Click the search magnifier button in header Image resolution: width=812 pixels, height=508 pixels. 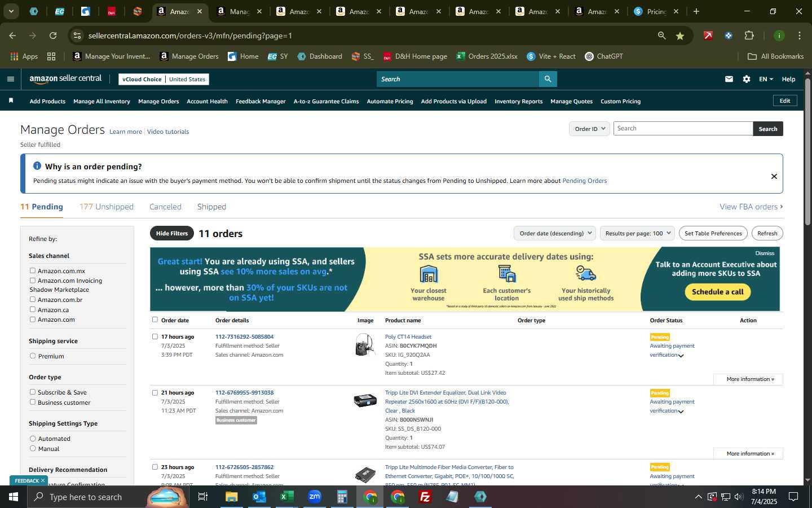click(548, 79)
